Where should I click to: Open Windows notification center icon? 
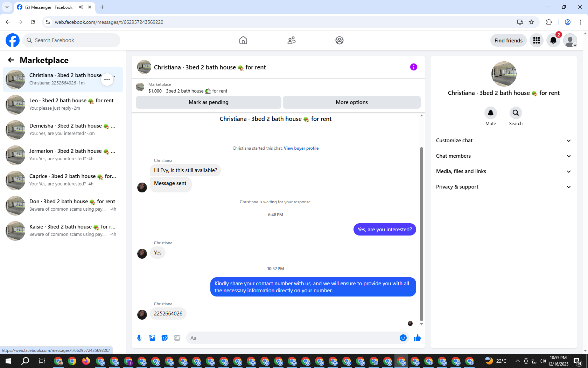[x=577, y=361]
